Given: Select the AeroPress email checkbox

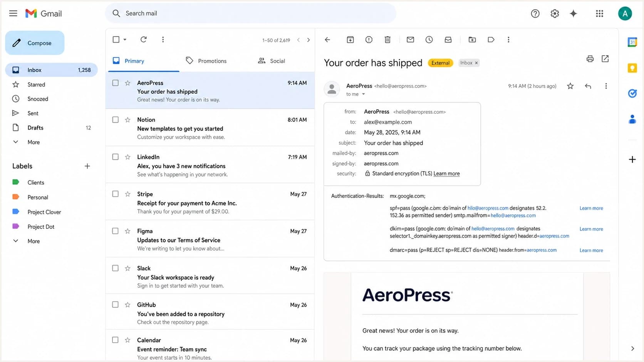Looking at the screenshot, I should [115, 83].
